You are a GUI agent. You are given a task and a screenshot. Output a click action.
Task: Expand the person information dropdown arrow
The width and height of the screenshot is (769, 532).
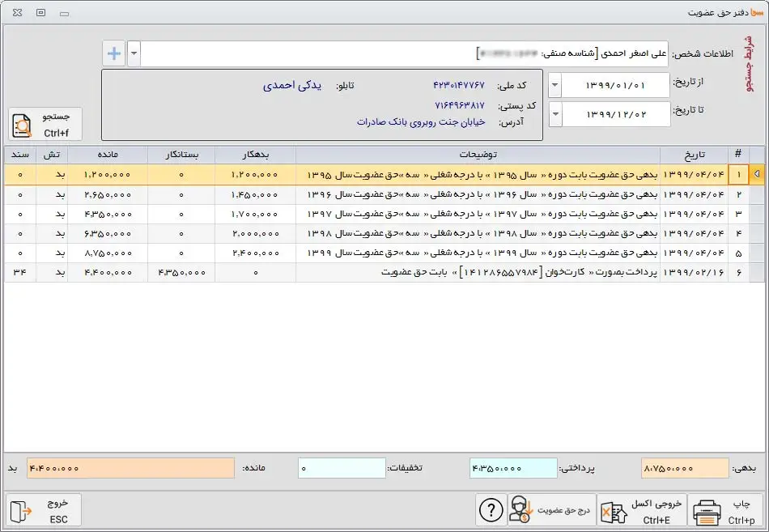pyautogui.click(x=134, y=54)
